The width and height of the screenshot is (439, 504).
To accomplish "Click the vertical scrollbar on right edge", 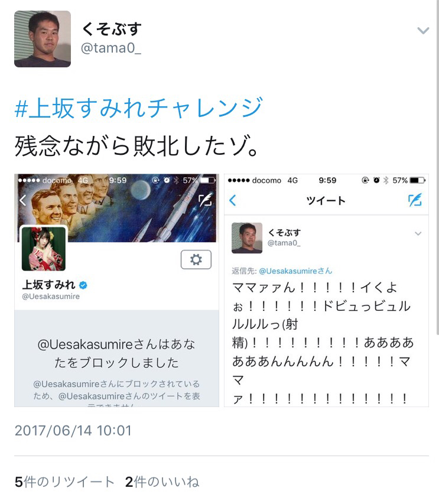I will (437, 167).
